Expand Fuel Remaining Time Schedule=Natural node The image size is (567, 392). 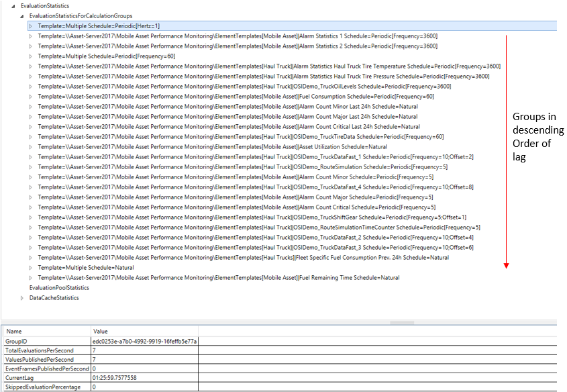click(x=30, y=277)
